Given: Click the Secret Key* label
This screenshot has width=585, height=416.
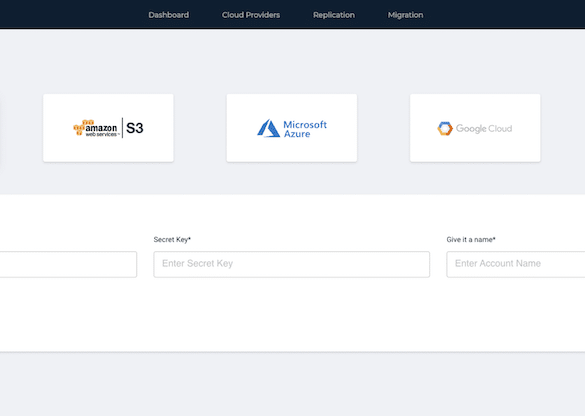Looking at the screenshot, I should 172,240.
